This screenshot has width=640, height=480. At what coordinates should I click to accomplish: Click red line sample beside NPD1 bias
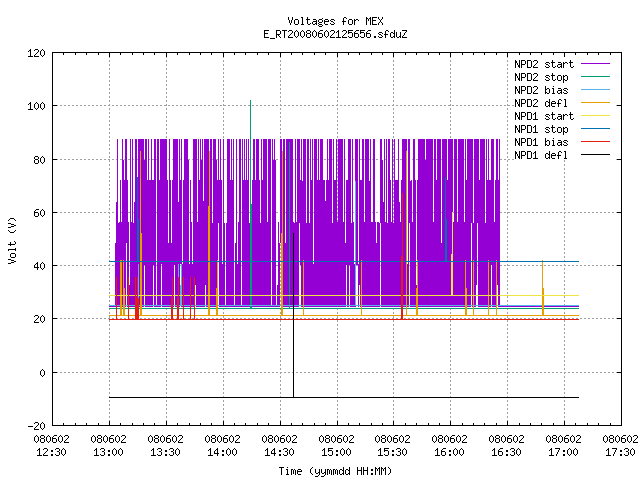[x=596, y=142]
